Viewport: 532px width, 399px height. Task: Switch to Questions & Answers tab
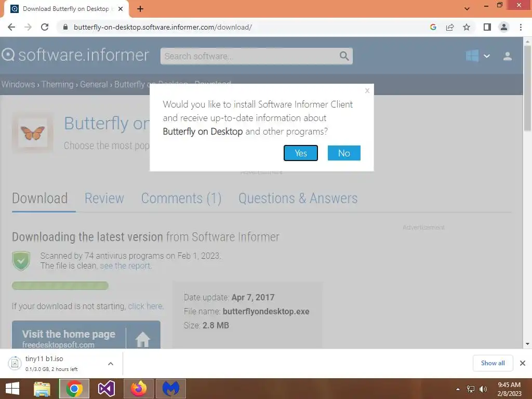(298, 198)
